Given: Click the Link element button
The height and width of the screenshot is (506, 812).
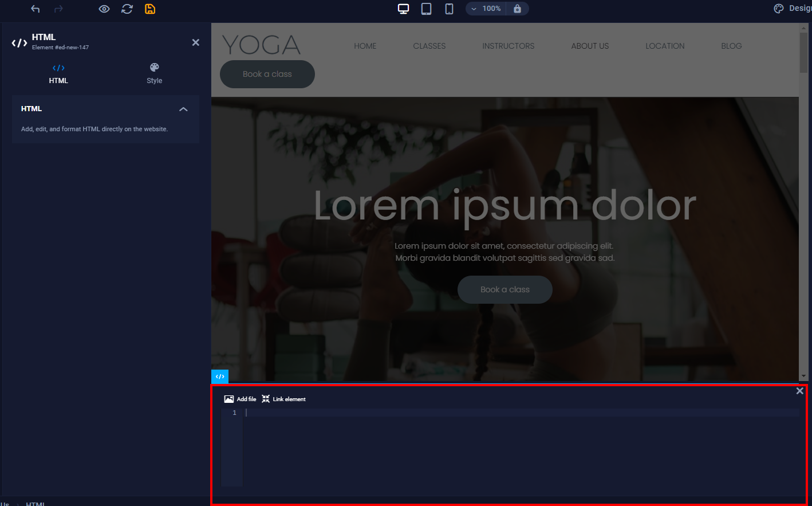Looking at the screenshot, I should pyautogui.click(x=284, y=399).
